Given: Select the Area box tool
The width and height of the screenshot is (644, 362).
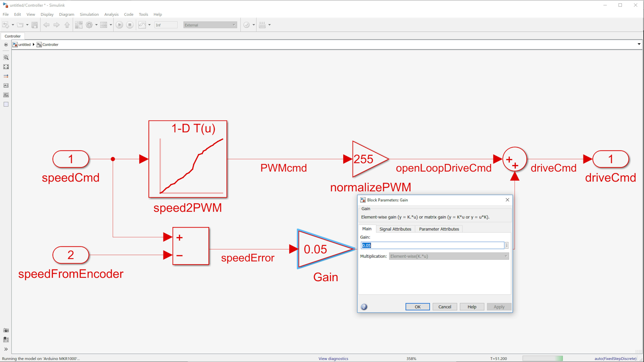Looking at the screenshot, I should (6, 104).
